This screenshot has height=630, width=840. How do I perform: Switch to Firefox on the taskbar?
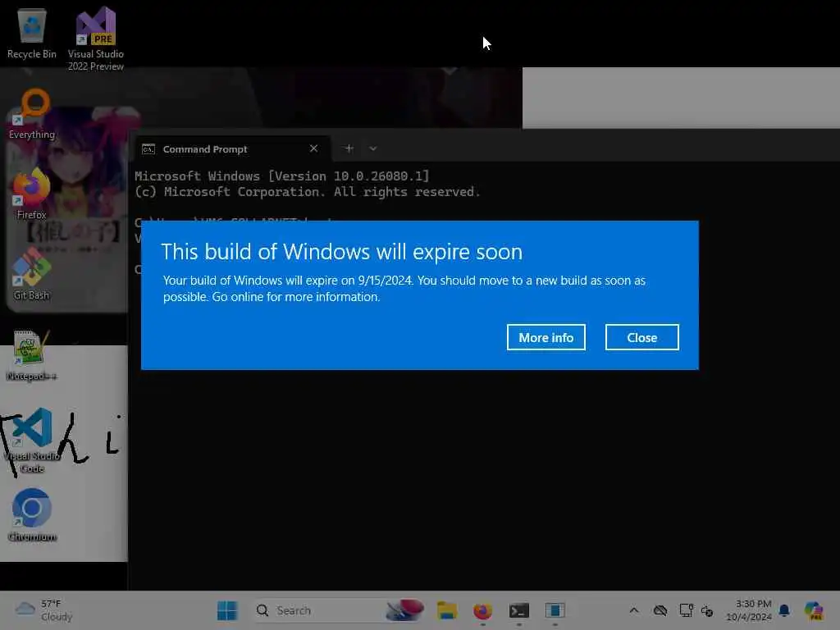(482, 610)
